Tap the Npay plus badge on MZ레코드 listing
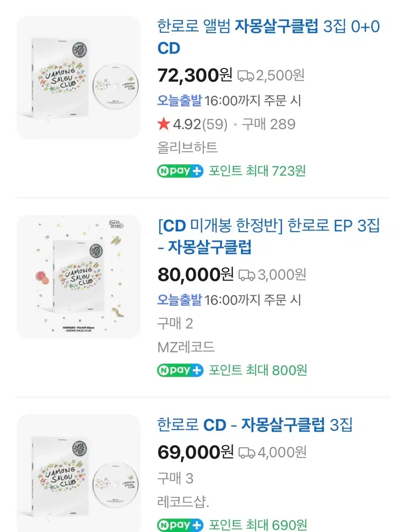Viewport: 406px width, 532px height. [180, 370]
